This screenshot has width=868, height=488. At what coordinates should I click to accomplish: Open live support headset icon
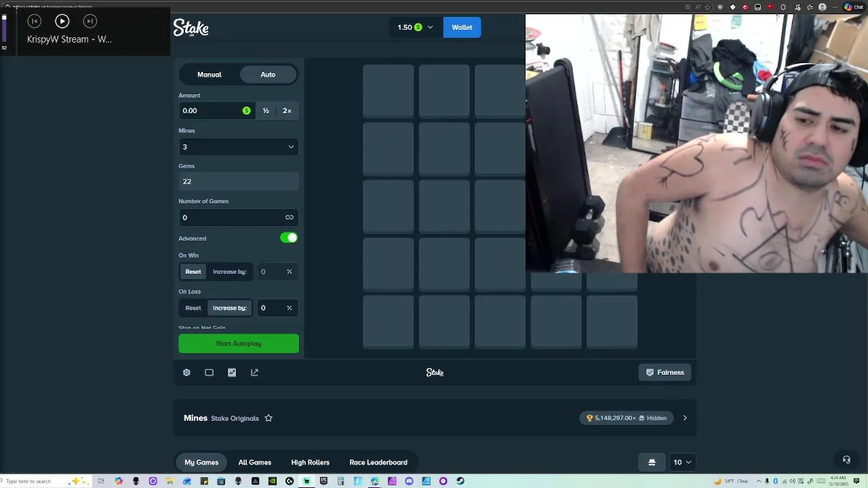pyautogui.click(x=846, y=460)
